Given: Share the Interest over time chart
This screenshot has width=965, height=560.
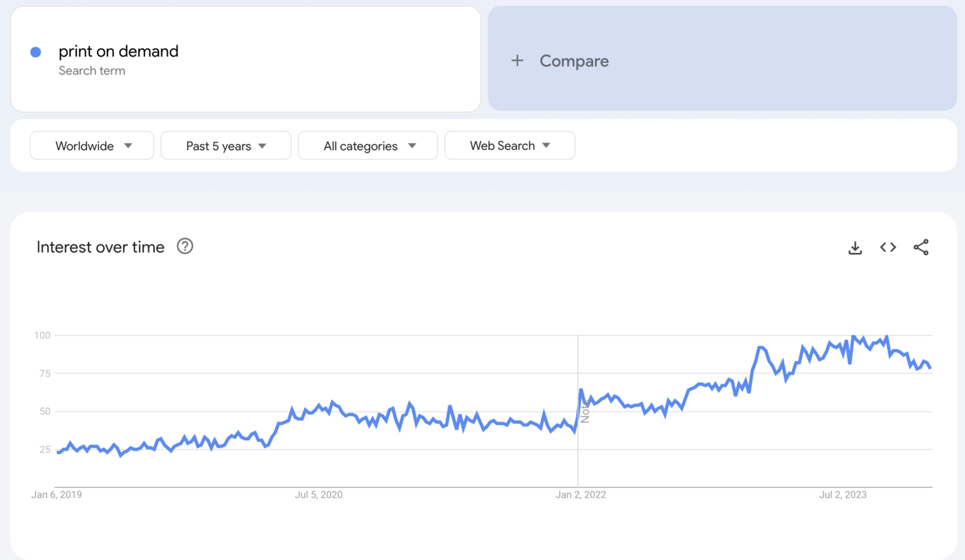Looking at the screenshot, I should (x=921, y=247).
